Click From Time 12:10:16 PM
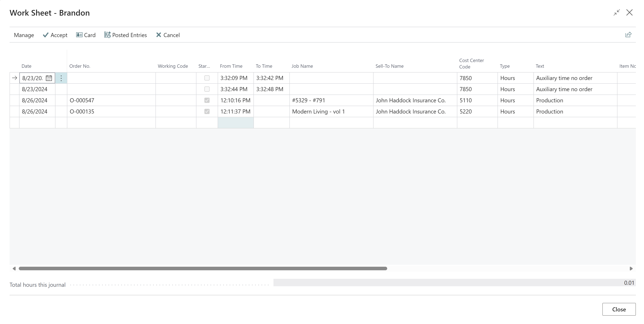 pyautogui.click(x=236, y=100)
